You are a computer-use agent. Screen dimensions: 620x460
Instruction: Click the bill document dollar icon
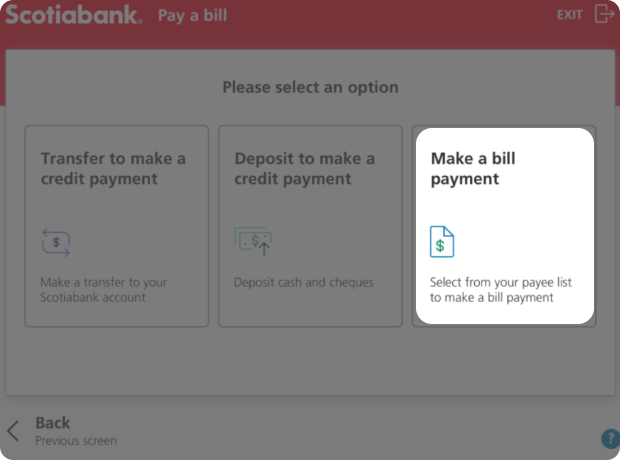pyautogui.click(x=442, y=242)
